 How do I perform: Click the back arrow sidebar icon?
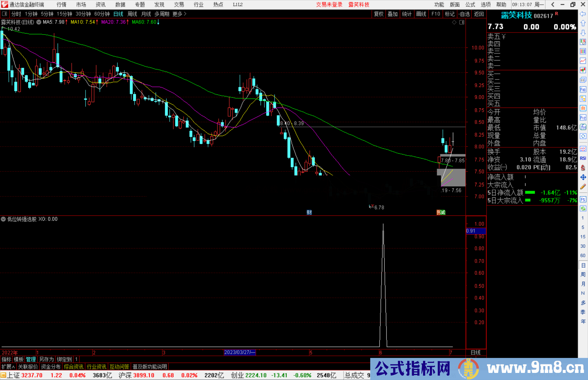coord(583,14)
